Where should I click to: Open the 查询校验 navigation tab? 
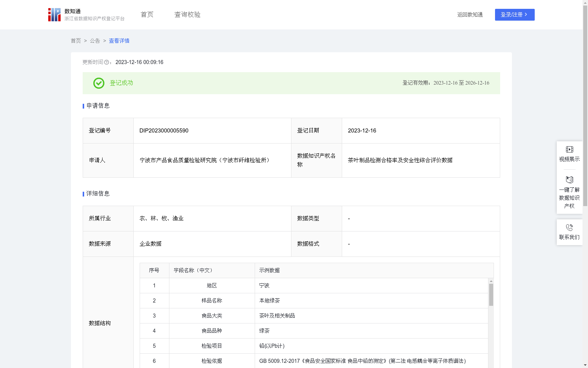tap(187, 15)
